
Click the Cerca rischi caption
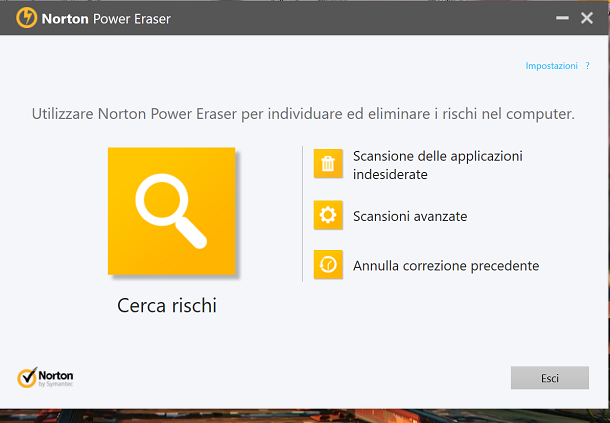coord(167,305)
